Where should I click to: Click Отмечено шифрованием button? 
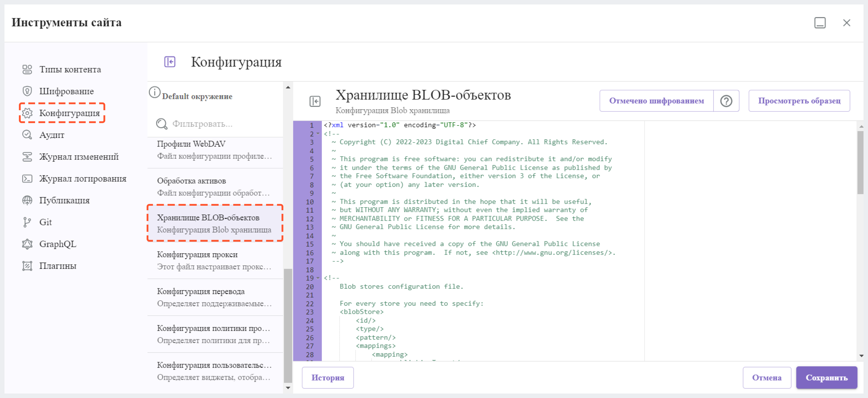[x=656, y=101]
